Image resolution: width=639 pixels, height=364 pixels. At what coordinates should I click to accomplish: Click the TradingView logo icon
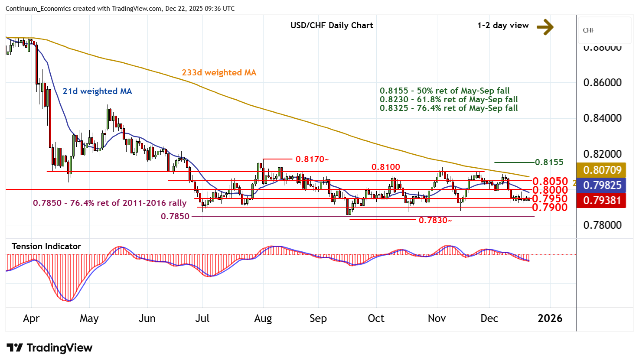tap(14, 348)
